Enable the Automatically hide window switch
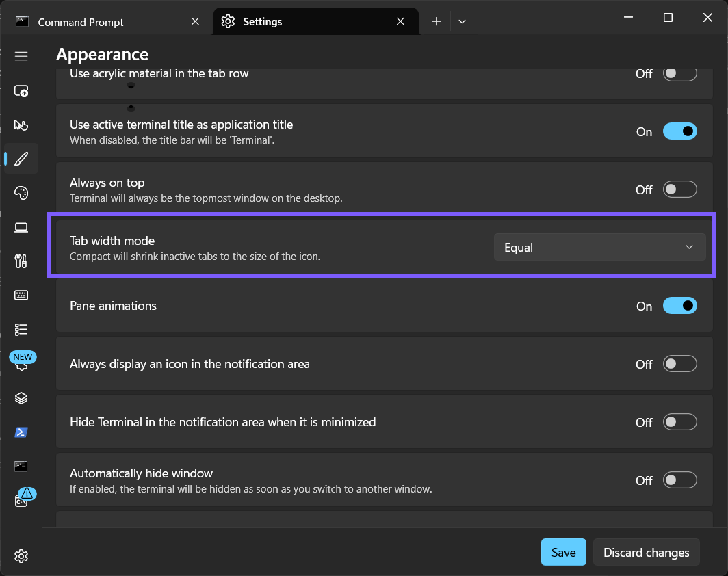Viewport: 728px width, 576px height. tap(679, 480)
